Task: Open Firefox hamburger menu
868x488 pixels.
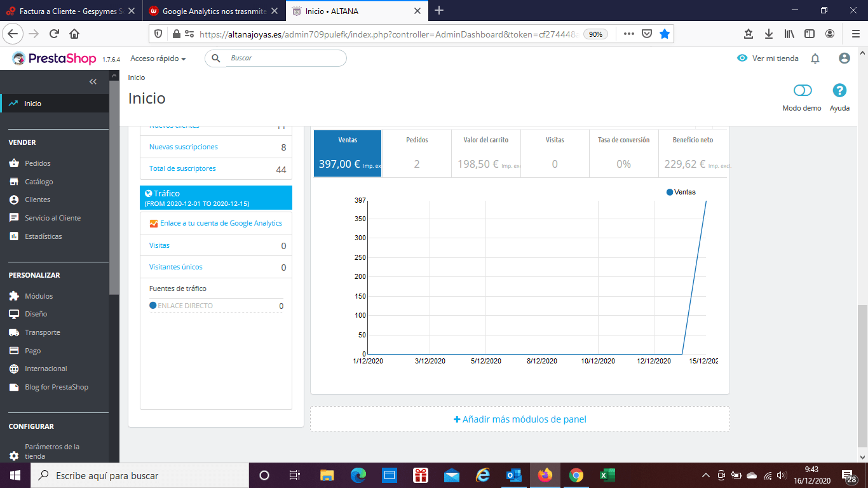Action: point(855,34)
